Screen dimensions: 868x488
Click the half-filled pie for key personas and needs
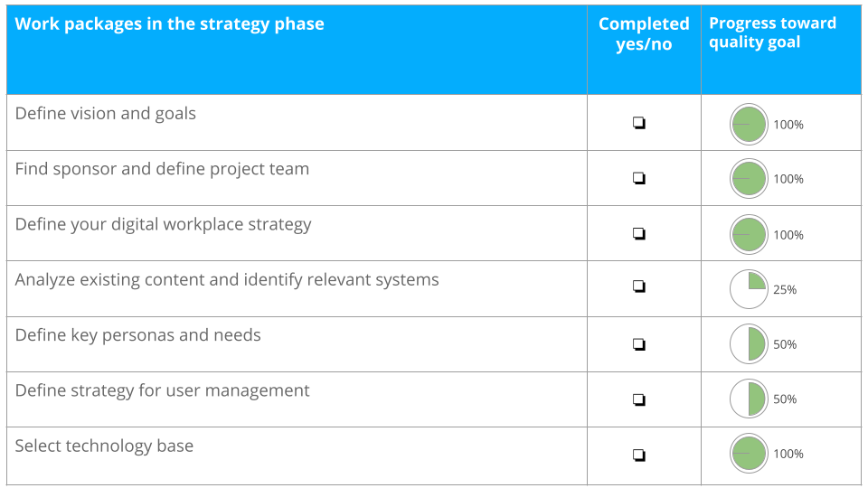point(749,344)
